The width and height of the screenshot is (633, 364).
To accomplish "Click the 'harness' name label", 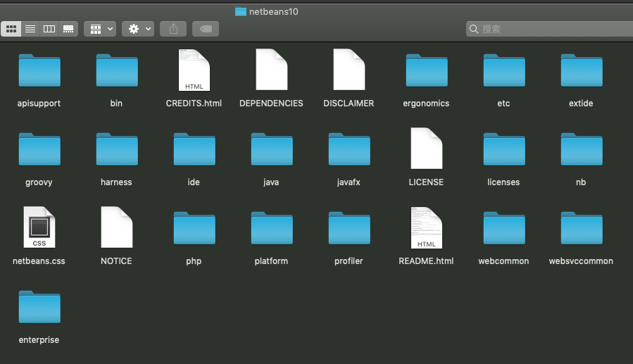I will pyautogui.click(x=116, y=182).
